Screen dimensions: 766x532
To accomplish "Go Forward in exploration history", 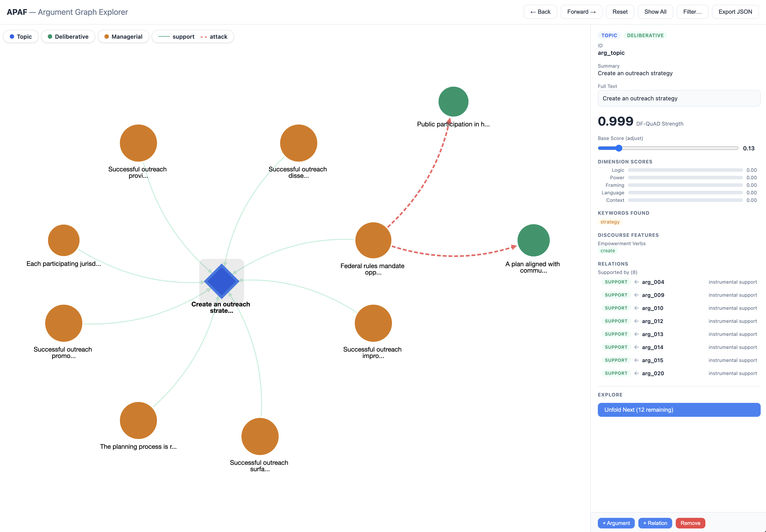I will [x=581, y=12].
